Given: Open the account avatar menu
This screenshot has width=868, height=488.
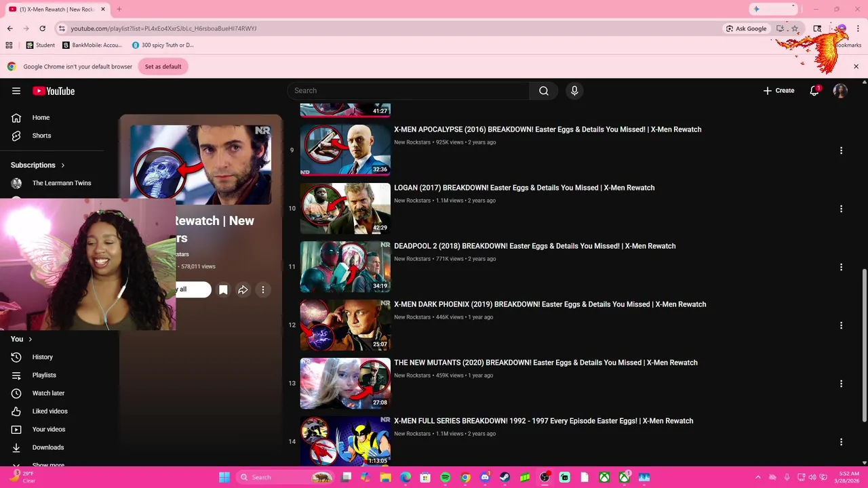Looking at the screenshot, I should click(x=840, y=91).
